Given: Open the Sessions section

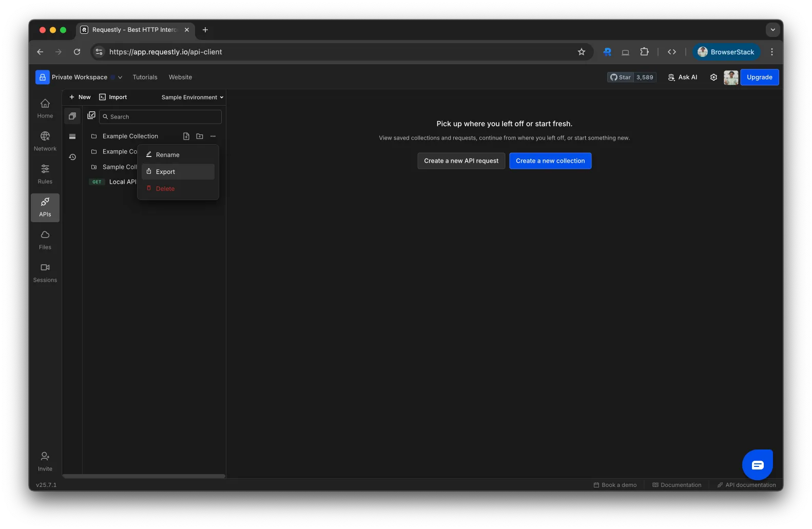Looking at the screenshot, I should (x=45, y=273).
